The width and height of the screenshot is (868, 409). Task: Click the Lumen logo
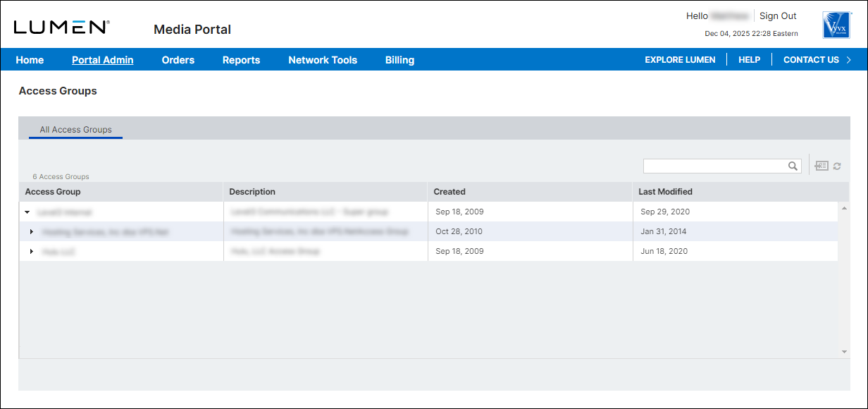click(61, 28)
